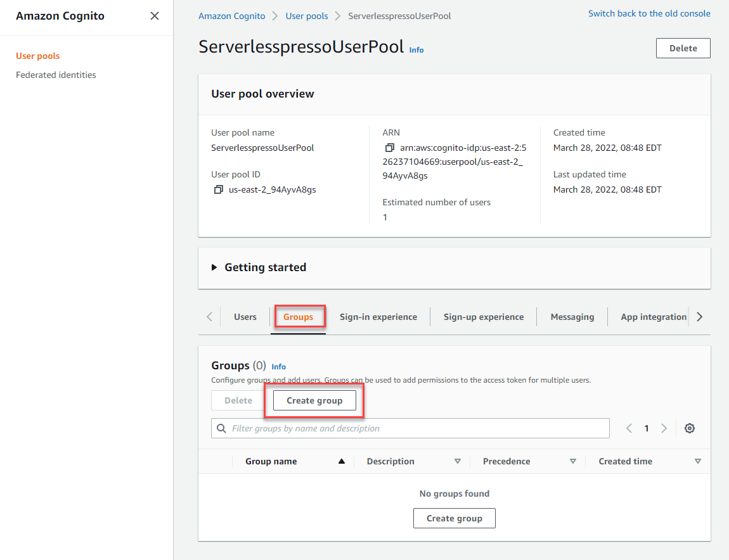729x560 pixels.
Task: Go to previous groups page
Action: click(629, 428)
